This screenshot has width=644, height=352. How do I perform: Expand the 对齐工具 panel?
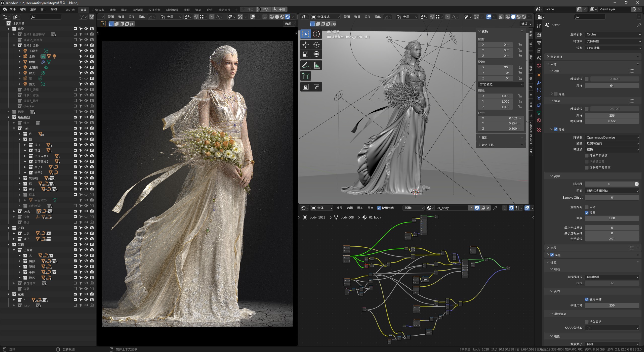[x=488, y=145]
